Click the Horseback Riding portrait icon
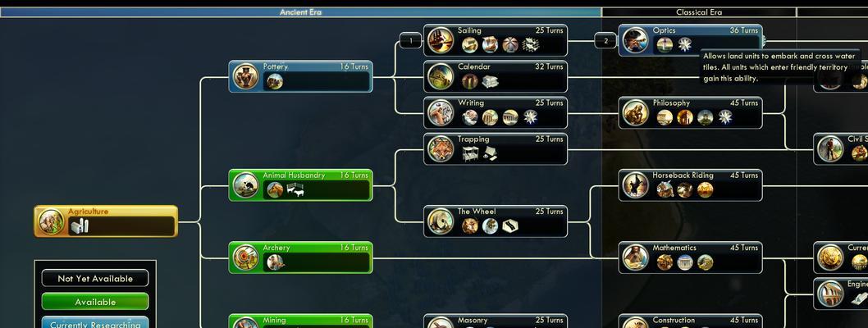Viewport: 868px width, 328px height. [636, 185]
